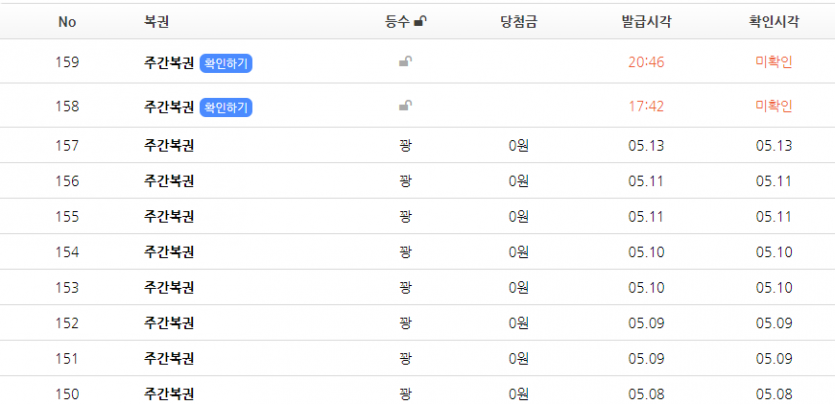Click the 꽝 rank in row 157
The image size is (835, 405).
tap(405, 145)
